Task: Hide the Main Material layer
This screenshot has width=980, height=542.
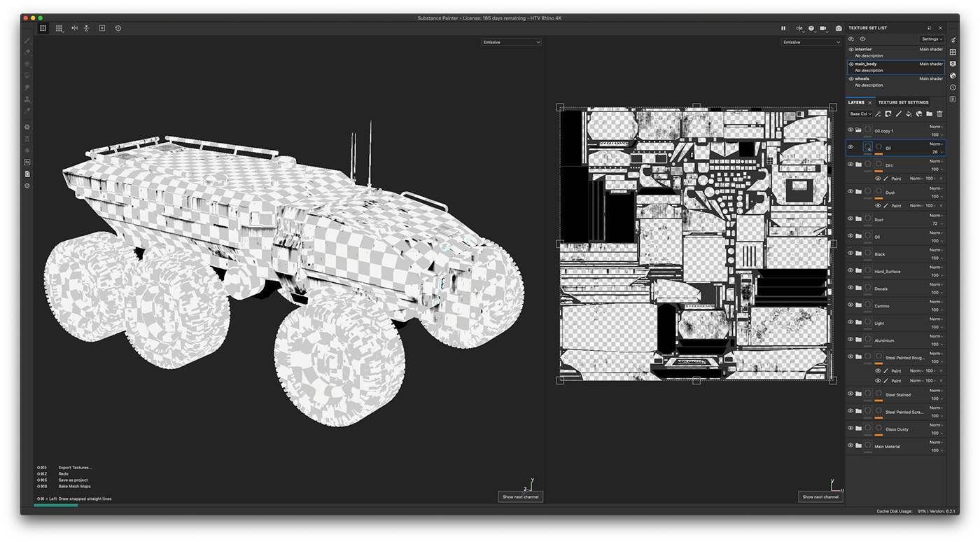Action: tap(850, 445)
